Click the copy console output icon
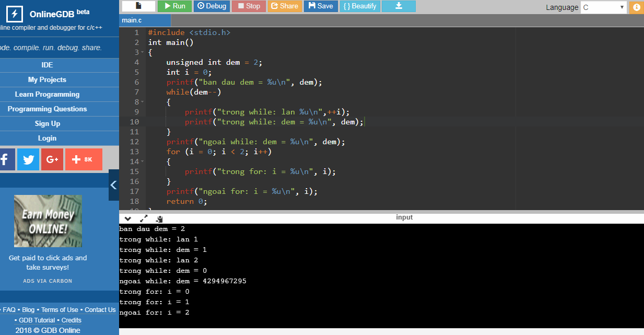 [x=159, y=218]
